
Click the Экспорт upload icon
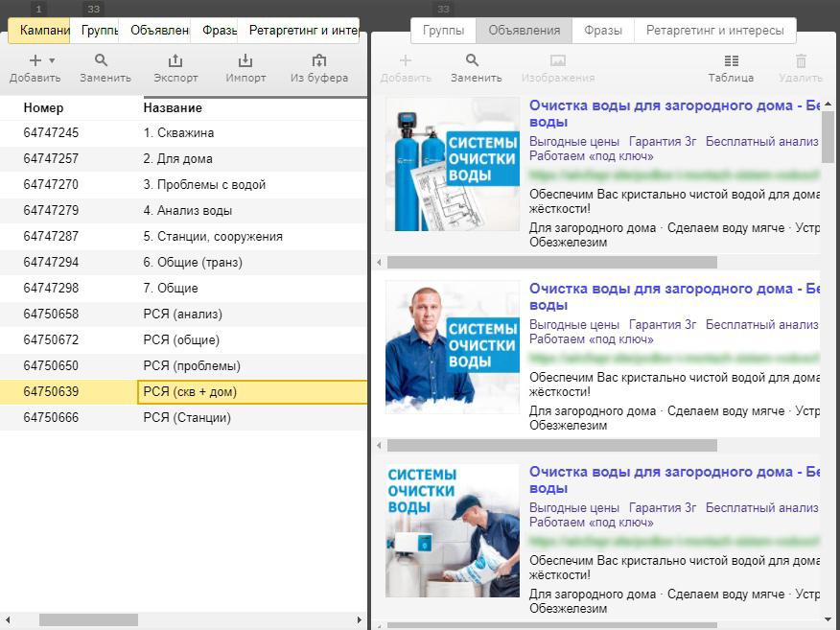175,60
